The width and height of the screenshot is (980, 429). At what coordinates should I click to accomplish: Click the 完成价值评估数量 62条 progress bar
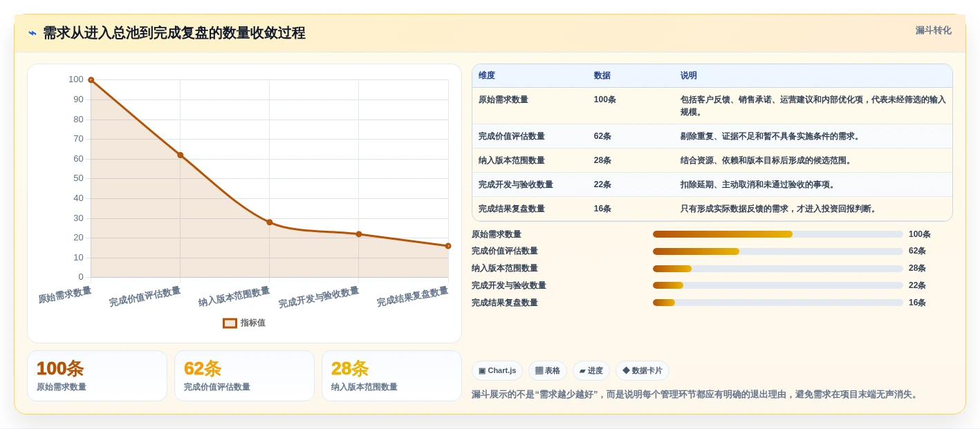coord(778,251)
